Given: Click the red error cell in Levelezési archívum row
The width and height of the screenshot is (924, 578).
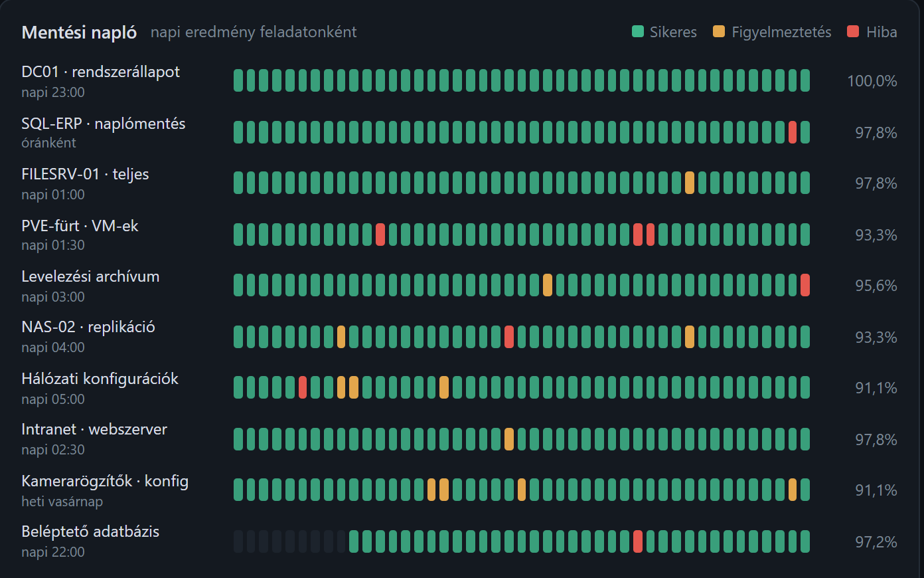Looking at the screenshot, I should 805,285.
